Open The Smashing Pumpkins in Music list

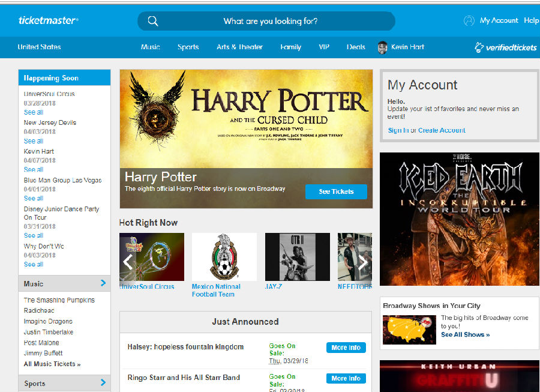tap(59, 300)
